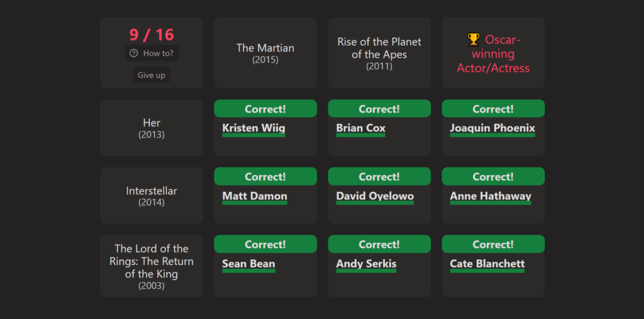Open Matt Damon's link
The image size is (644, 319).
(255, 196)
